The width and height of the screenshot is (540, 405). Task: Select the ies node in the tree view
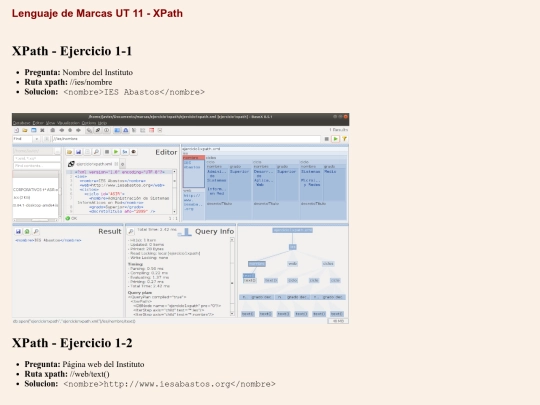(x=292, y=247)
